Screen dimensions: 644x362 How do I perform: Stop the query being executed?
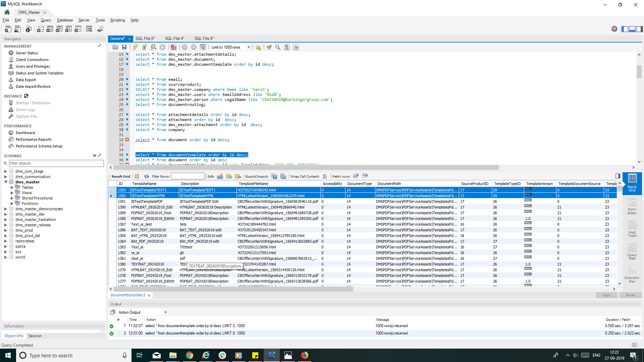click(x=163, y=47)
